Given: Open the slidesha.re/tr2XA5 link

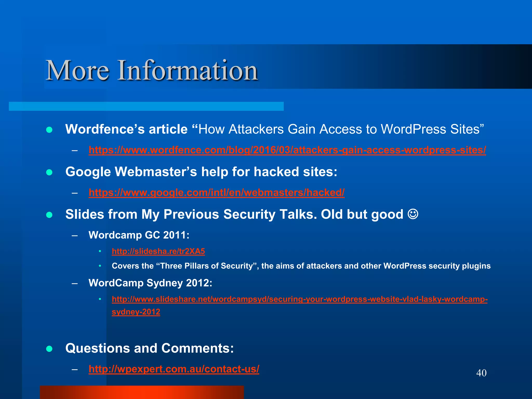Looking at the screenshot, I should pyautogui.click(x=158, y=251).
